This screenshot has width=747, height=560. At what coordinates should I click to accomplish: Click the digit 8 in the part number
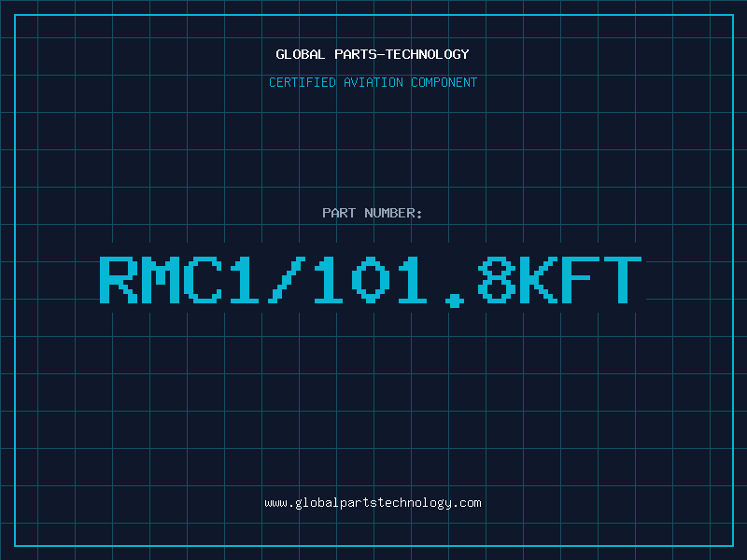tap(497, 279)
